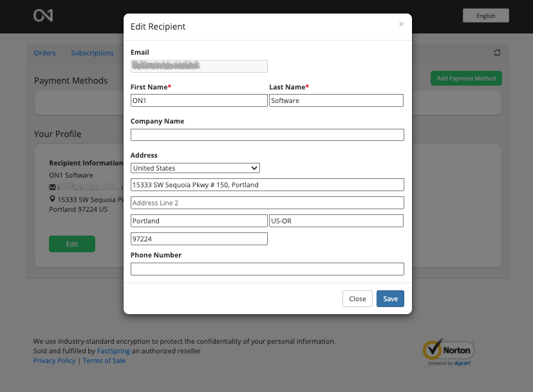The height and width of the screenshot is (392, 533).
Task: Close the Edit Recipient dialog with X
Action: [x=401, y=24]
